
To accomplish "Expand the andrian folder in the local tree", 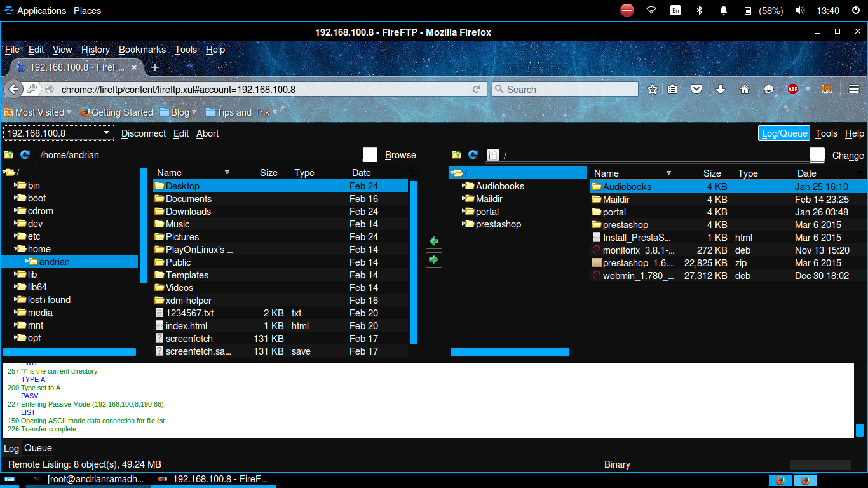I will (27, 261).
